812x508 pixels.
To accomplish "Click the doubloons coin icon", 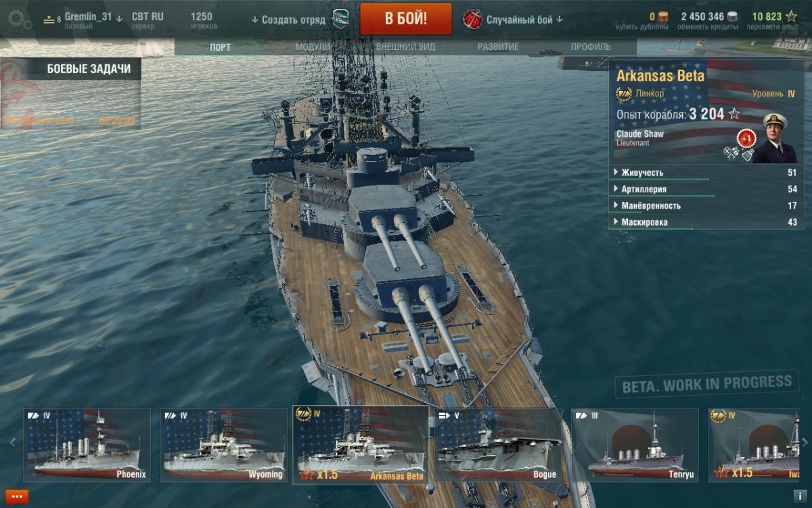I will [x=663, y=16].
